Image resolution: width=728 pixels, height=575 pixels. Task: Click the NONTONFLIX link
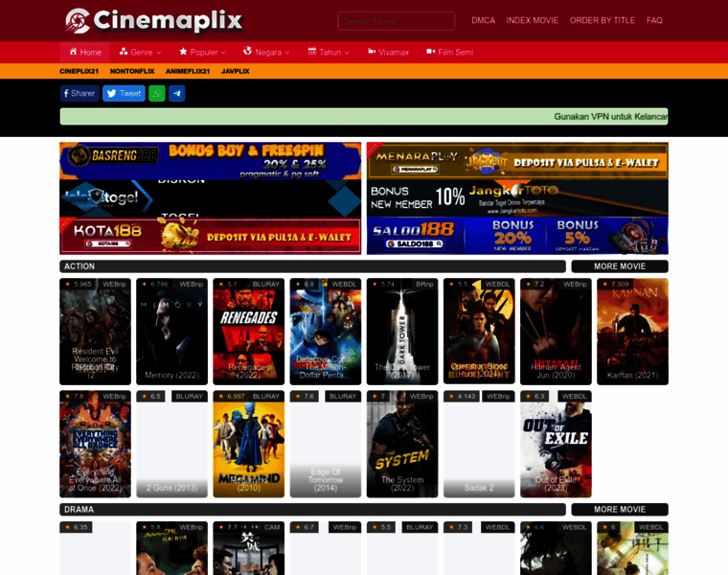click(x=132, y=71)
